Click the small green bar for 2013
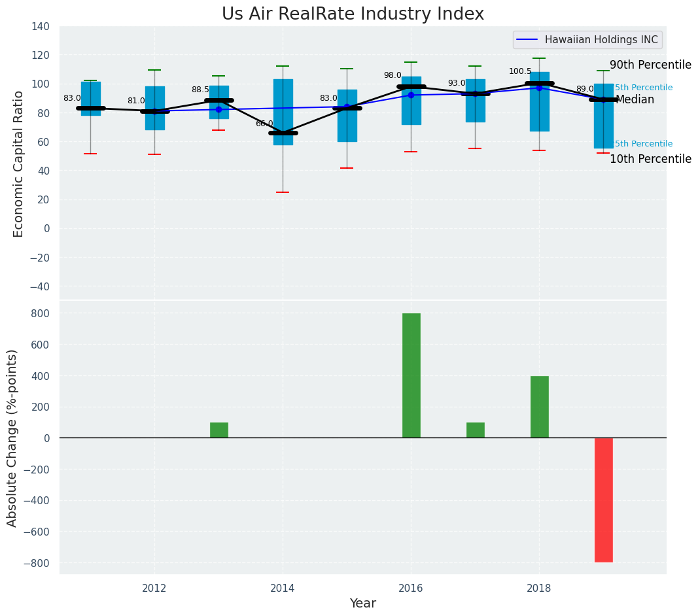This screenshot has height=616, width=698. (x=218, y=430)
